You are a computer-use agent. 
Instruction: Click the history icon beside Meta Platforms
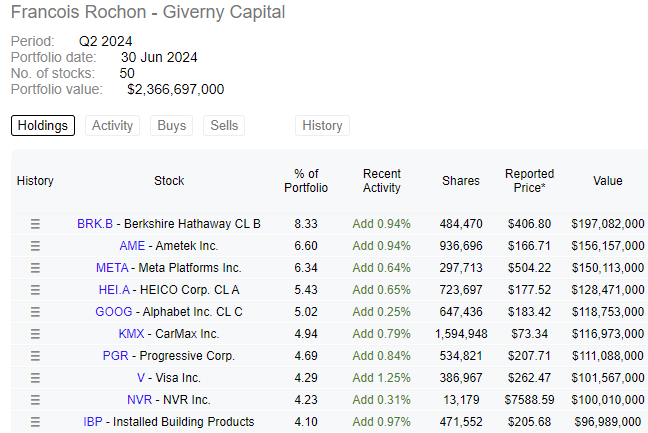pos(36,268)
